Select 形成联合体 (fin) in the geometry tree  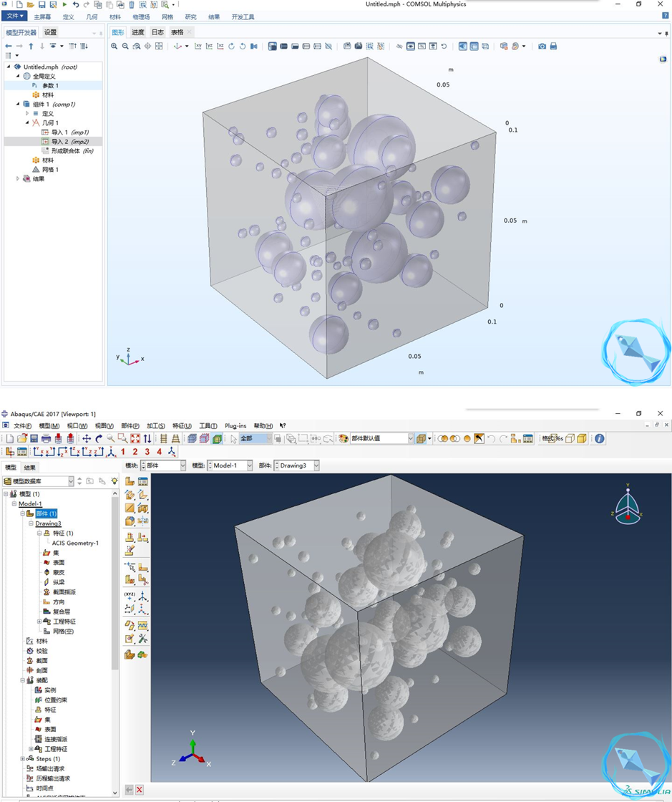tap(72, 151)
